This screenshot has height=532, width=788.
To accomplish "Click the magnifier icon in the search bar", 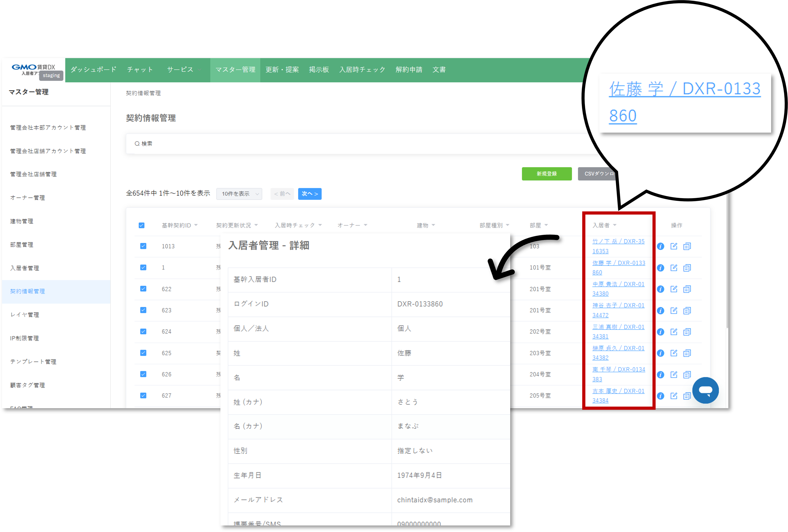I will (137, 143).
